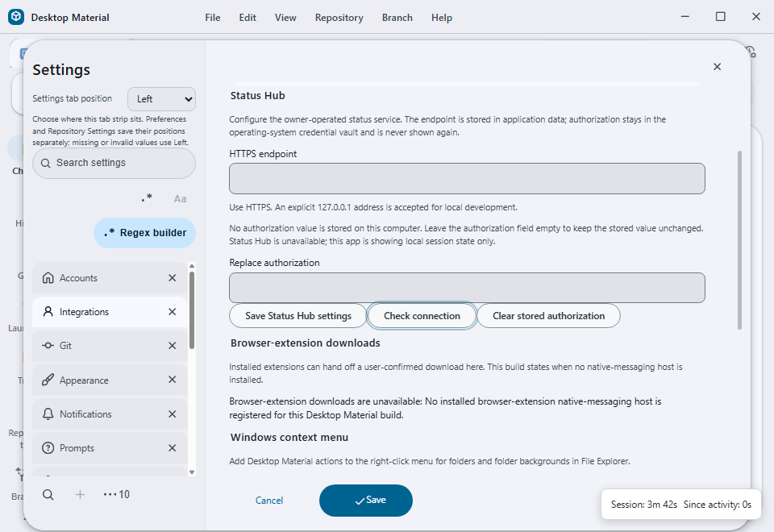Viewport: 774px width, 532px height.
Task: Click the Notifications bell icon
Action: pyautogui.click(x=48, y=414)
